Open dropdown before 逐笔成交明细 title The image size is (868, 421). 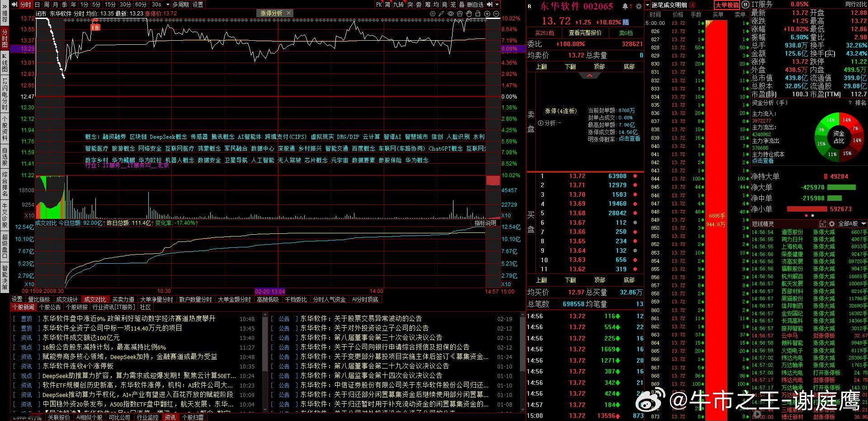click(648, 5)
